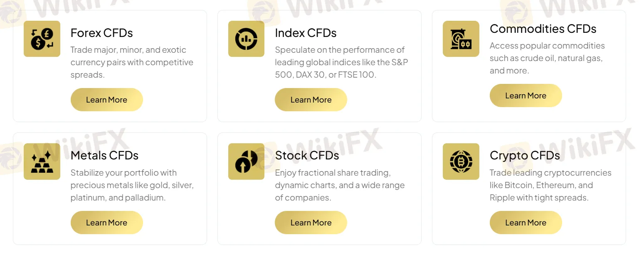The image size is (644, 257).
Task: Select the Index CFDs heading
Action: (x=306, y=33)
